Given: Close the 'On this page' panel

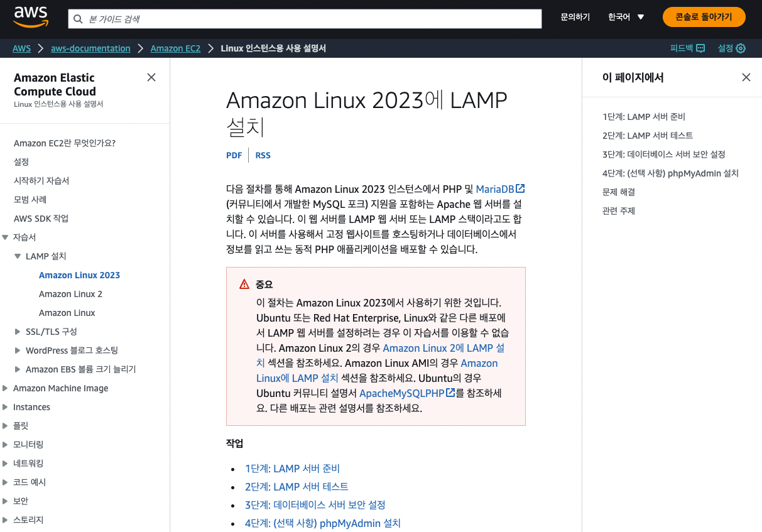Looking at the screenshot, I should point(746,77).
